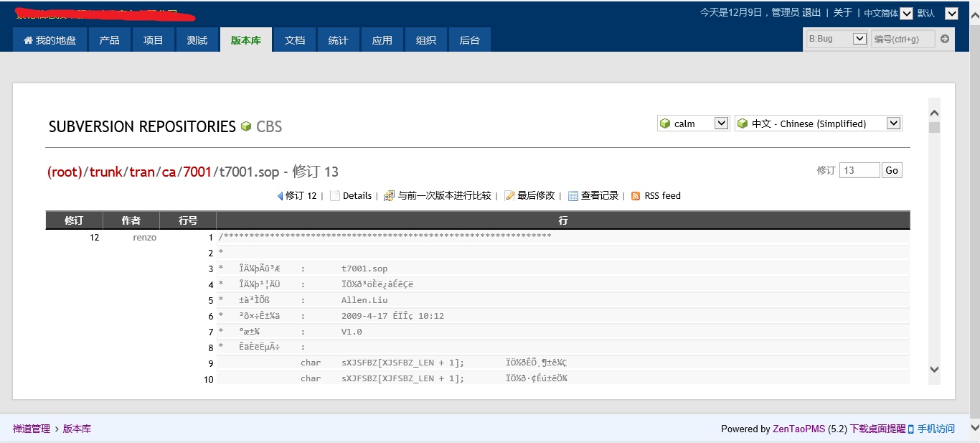980x443 pixels.
Task: Open the 我的地盘 home tab
Action: coord(50,40)
